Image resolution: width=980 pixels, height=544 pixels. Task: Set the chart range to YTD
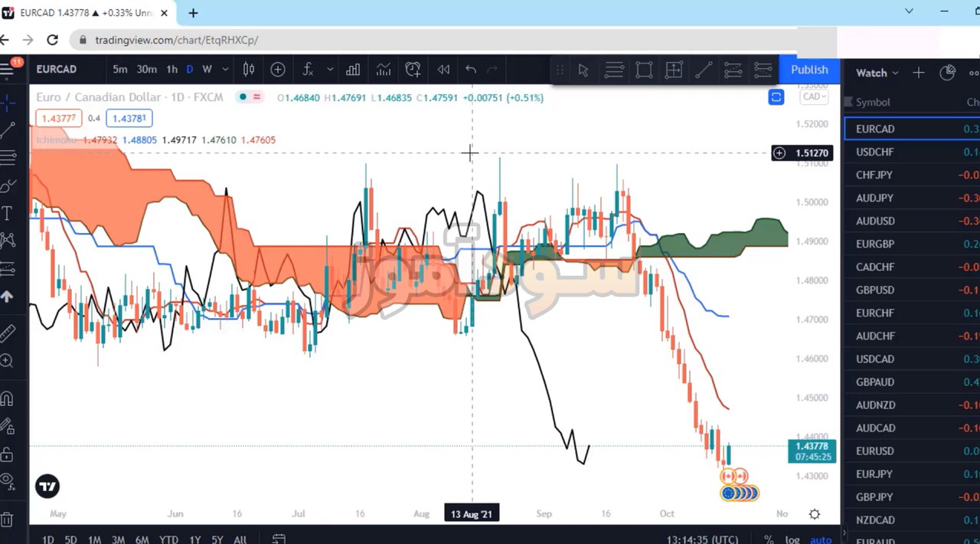[168, 539]
